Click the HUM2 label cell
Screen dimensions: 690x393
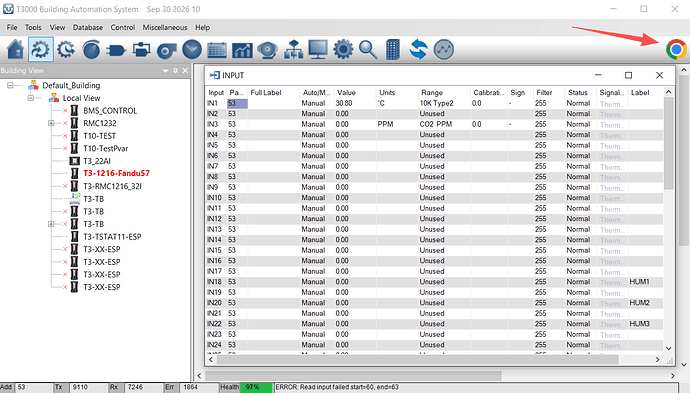click(x=645, y=303)
